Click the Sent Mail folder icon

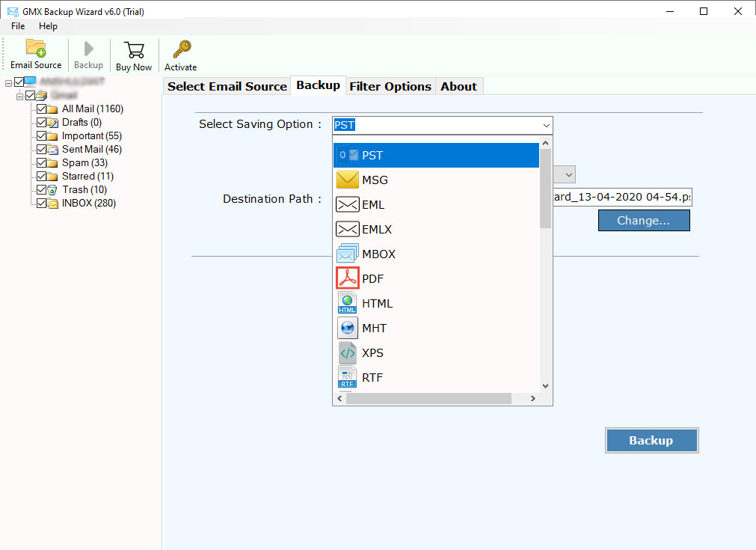52,150
